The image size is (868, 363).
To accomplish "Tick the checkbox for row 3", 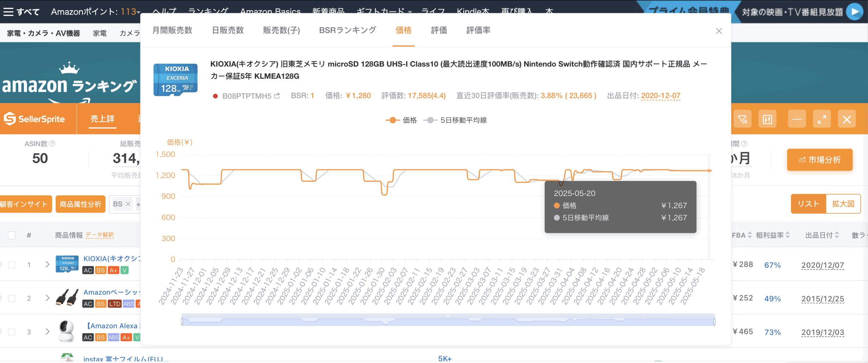I will (12, 332).
